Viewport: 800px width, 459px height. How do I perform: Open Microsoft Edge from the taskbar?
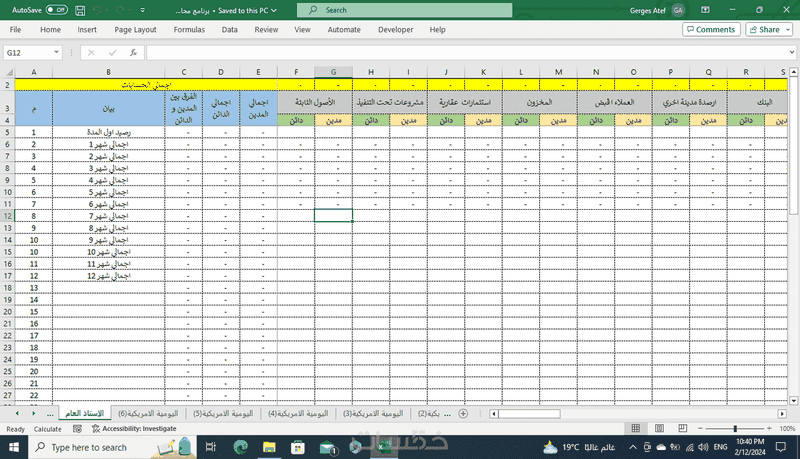tap(239, 447)
